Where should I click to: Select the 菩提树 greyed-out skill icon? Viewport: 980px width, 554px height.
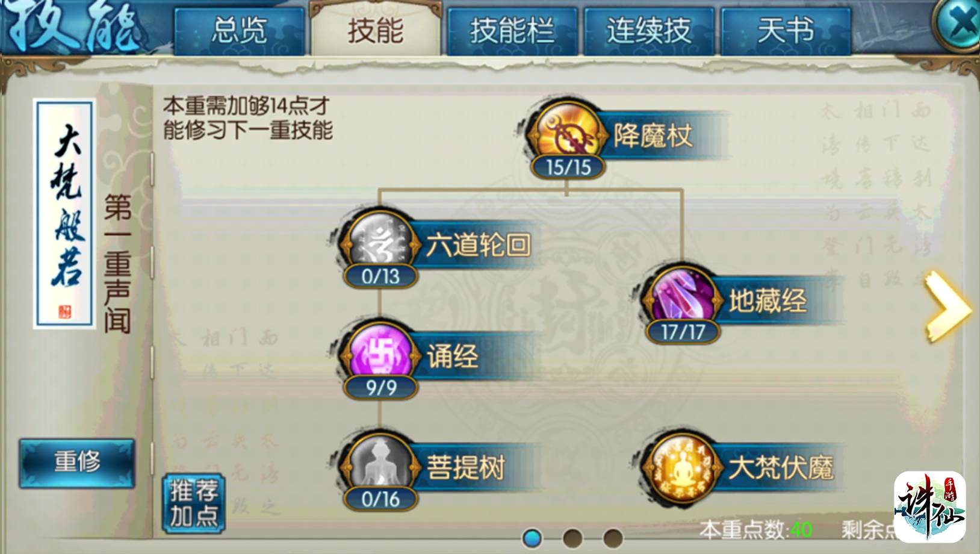tap(380, 464)
